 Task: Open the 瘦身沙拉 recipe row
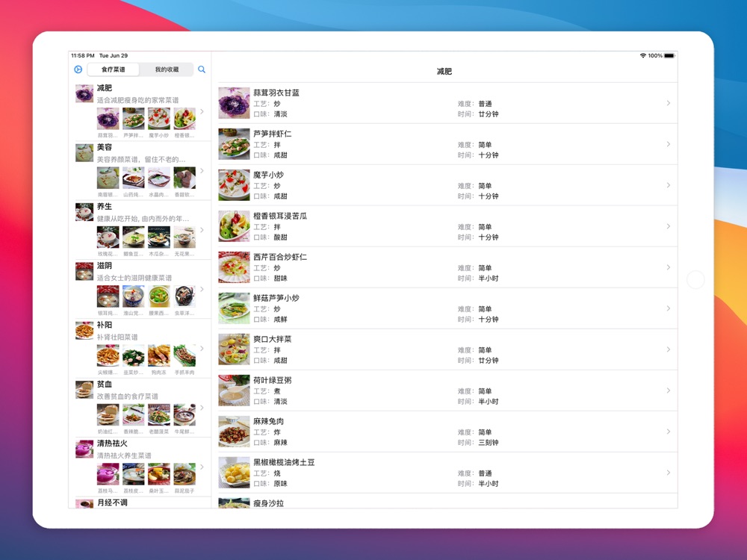click(x=447, y=502)
